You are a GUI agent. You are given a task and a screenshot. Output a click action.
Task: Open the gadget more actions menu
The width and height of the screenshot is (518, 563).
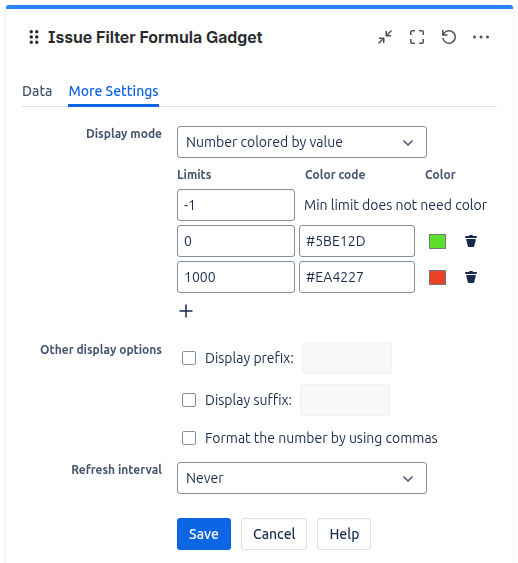tap(481, 37)
